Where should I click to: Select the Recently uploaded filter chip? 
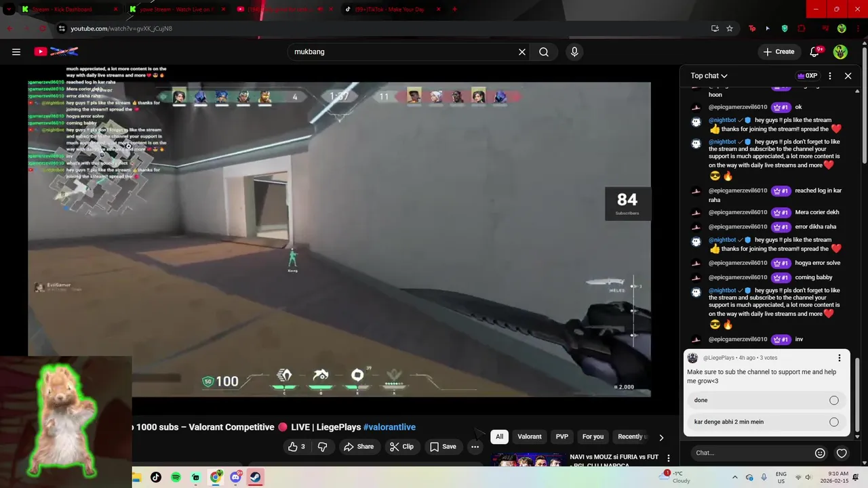[631, 436]
